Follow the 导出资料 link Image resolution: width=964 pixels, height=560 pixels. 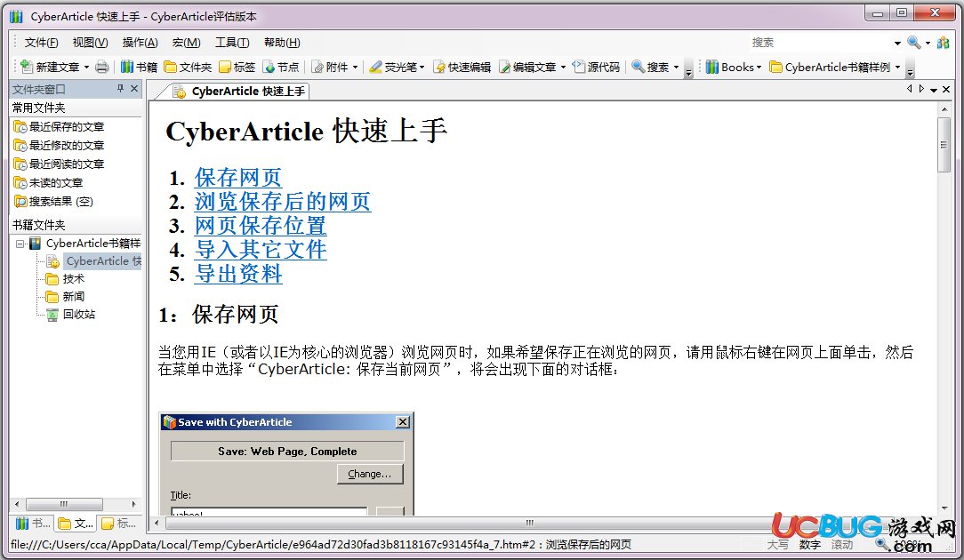click(x=238, y=274)
